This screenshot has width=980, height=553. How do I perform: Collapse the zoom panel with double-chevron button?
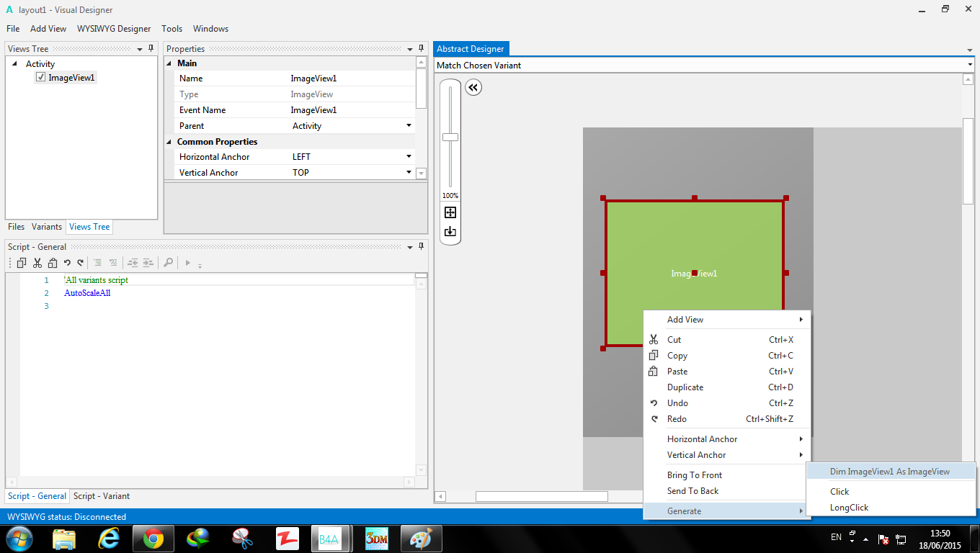pos(473,88)
